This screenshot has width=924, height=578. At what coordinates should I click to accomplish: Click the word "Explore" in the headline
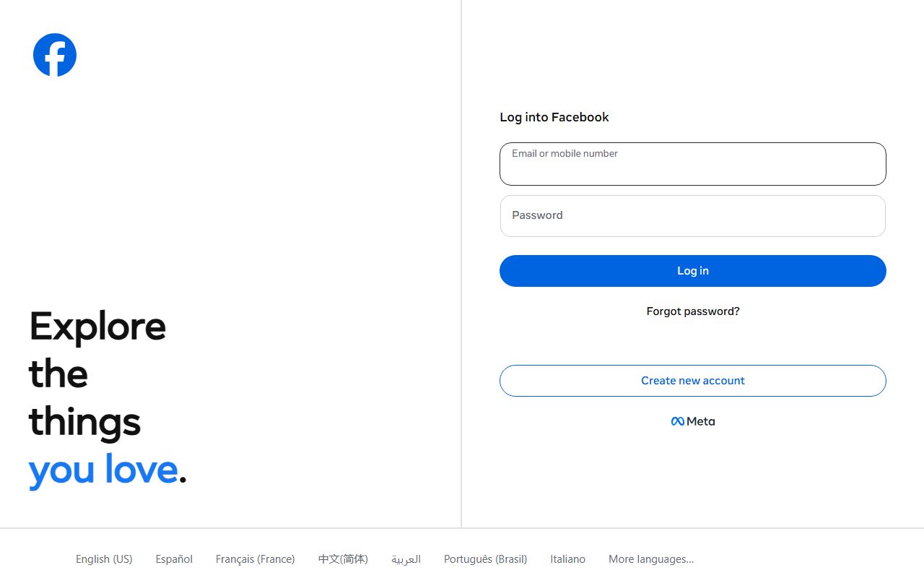[x=97, y=327]
